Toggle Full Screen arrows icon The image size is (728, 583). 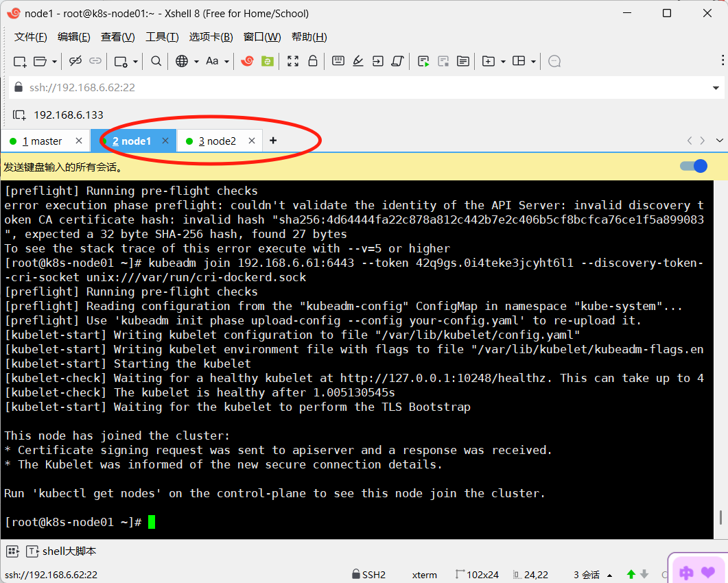[x=293, y=61]
